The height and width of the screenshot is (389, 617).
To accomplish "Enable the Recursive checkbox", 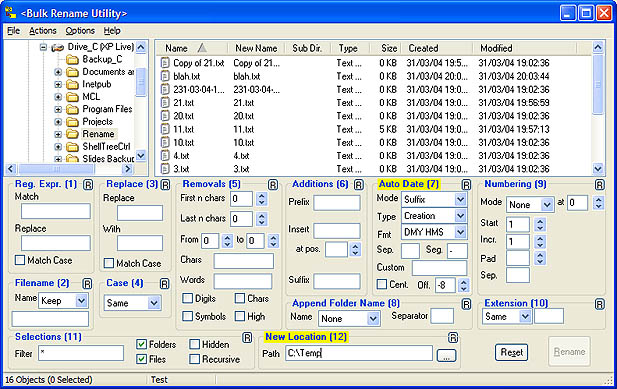I will pos(194,359).
